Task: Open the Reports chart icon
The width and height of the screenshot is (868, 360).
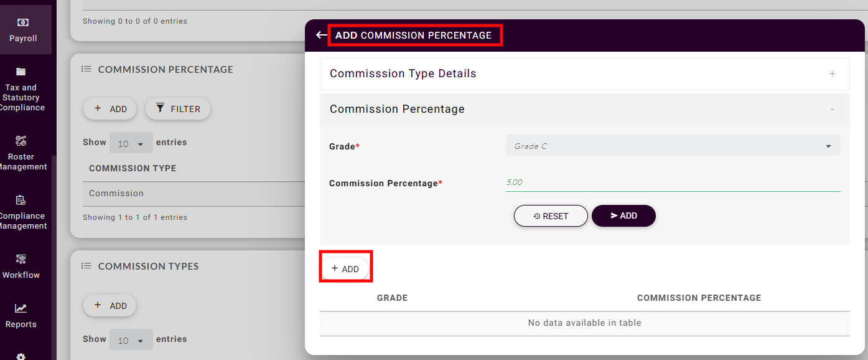Action: [21, 308]
